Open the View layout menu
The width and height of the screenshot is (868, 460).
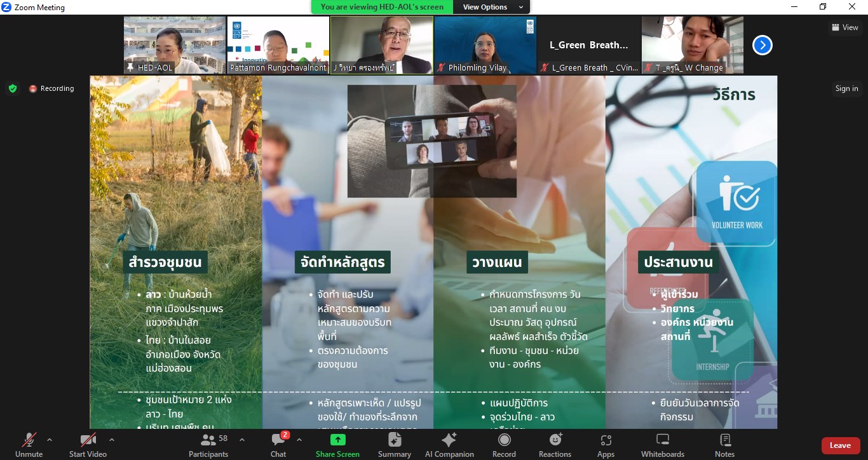click(844, 27)
